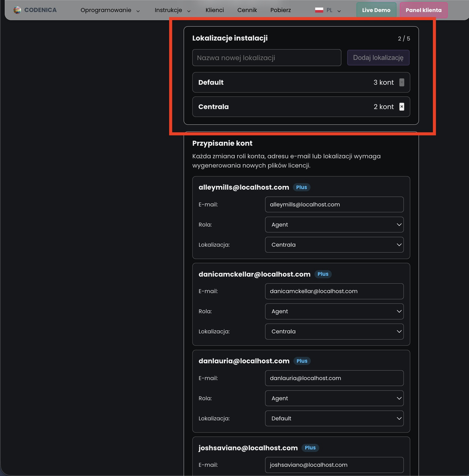
Task: Click the Dodaj lokalizację button
Action: coord(378,58)
